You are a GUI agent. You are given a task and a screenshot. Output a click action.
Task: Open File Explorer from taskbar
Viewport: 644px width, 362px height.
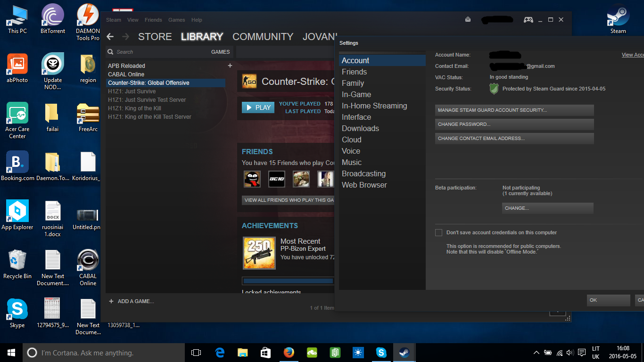(x=243, y=353)
